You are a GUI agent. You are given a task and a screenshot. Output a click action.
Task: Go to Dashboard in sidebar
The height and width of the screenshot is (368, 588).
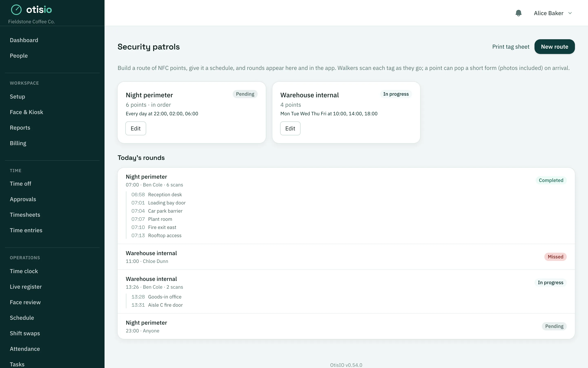(x=24, y=40)
